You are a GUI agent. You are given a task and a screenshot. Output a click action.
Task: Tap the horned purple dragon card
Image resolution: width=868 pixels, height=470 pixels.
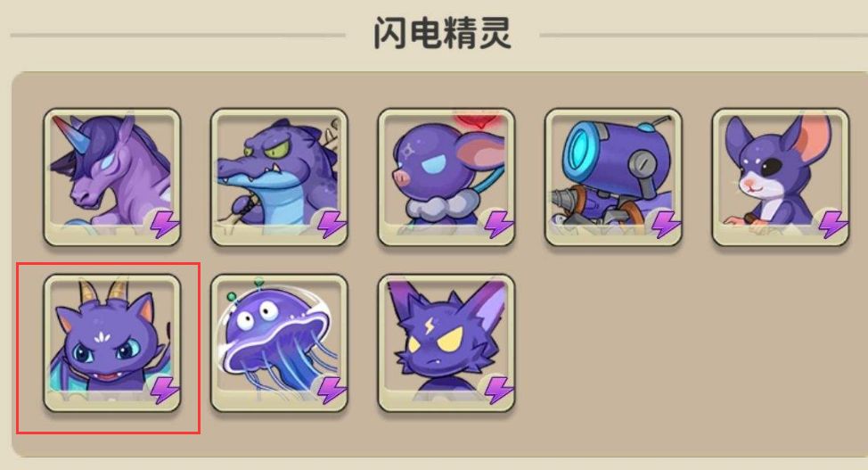click(112, 343)
